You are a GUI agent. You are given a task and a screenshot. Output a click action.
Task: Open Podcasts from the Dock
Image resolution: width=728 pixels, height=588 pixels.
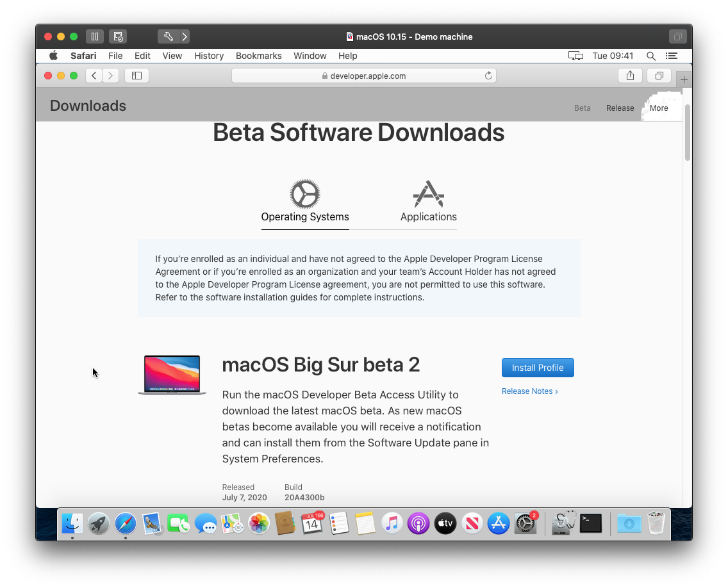click(418, 523)
